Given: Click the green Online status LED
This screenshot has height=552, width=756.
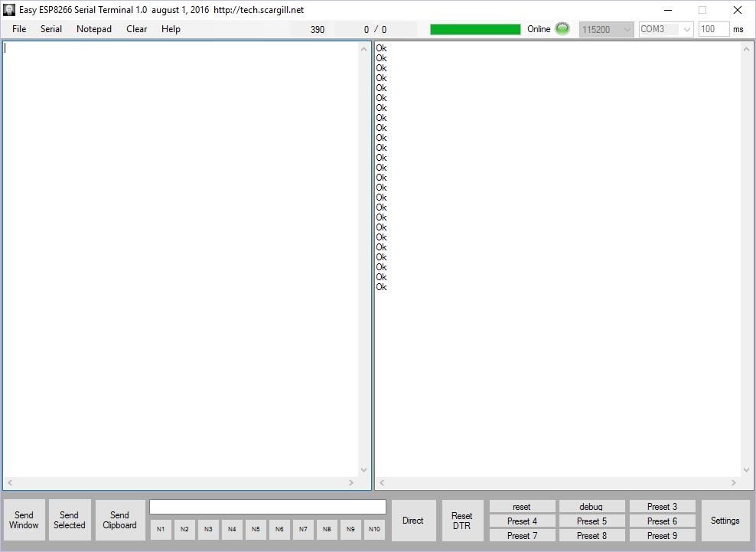Looking at the screenshot, I should coord(562,29).
